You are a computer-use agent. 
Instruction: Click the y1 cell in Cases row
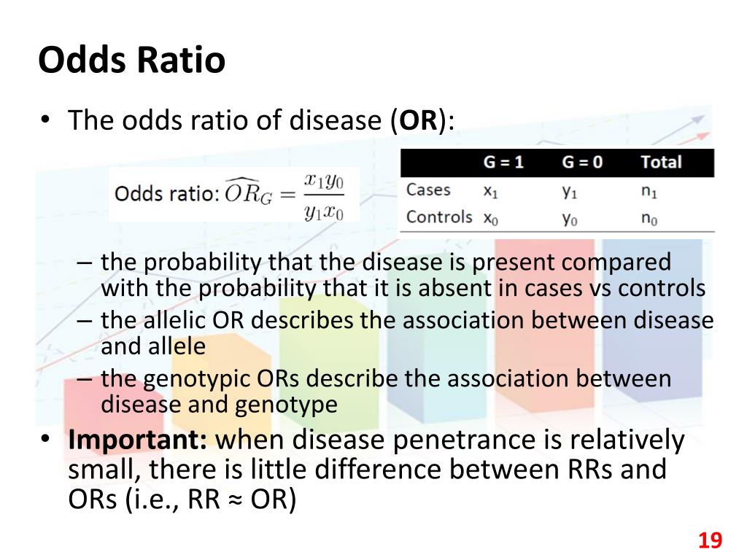pyautogui.click(x=570, y=191)
